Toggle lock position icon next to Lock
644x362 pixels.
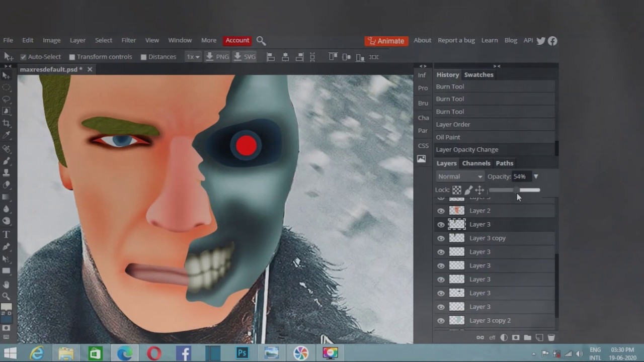click(x=479, y=190)
